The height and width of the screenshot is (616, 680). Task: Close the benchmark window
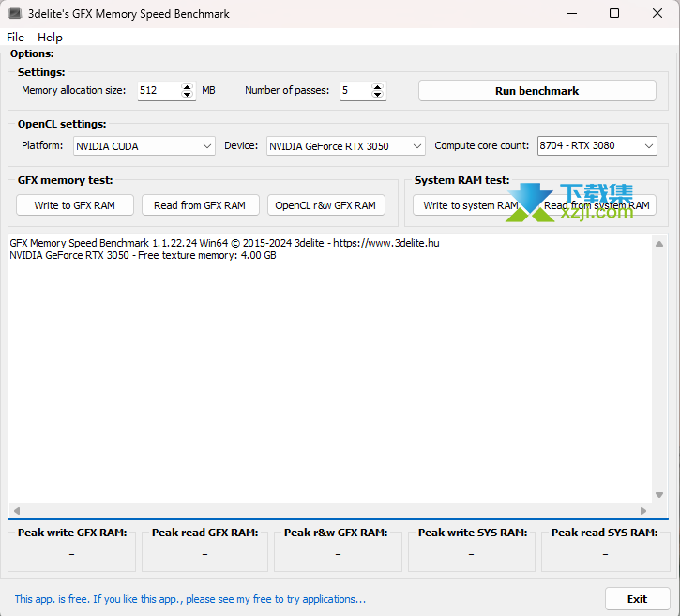coord(657,13)
